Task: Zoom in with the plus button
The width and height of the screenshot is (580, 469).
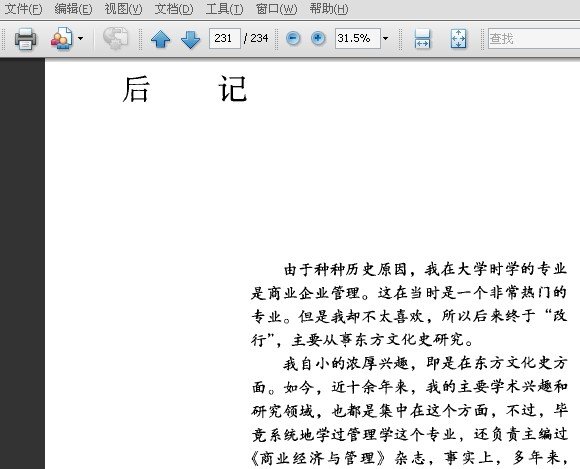Action: point(318,38)
